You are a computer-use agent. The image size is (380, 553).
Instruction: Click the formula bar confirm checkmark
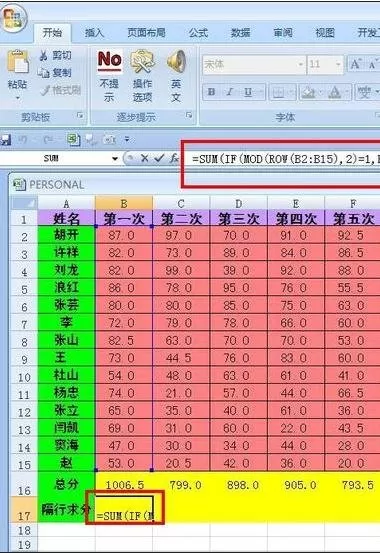159,158
